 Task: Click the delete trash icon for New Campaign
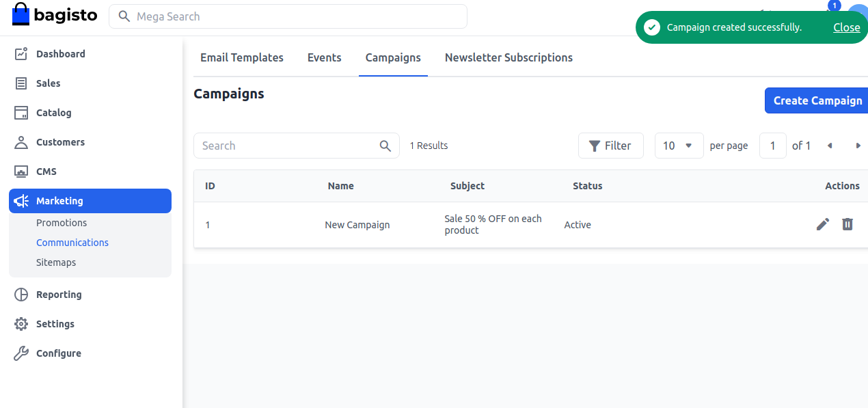tap(847, 224)
